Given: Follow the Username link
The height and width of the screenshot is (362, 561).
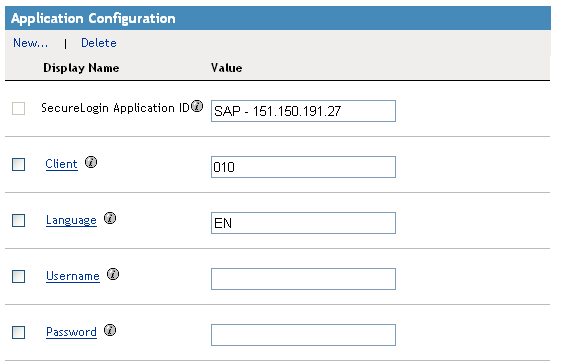Looking at the screenshot, I should tap(73, 276).
